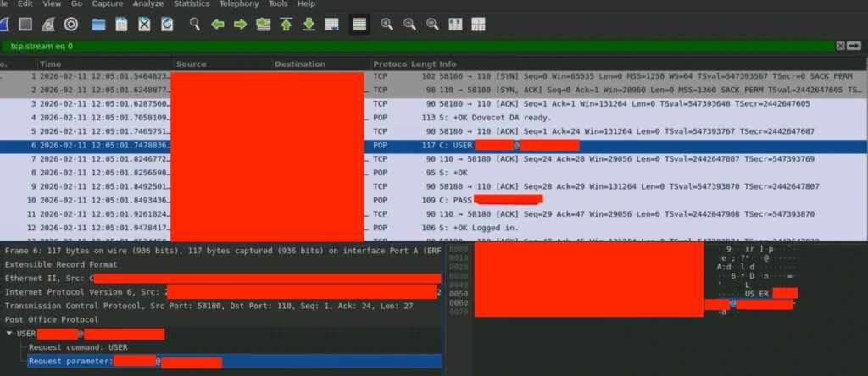Find a packet with magnifier icon

[194, 25]
